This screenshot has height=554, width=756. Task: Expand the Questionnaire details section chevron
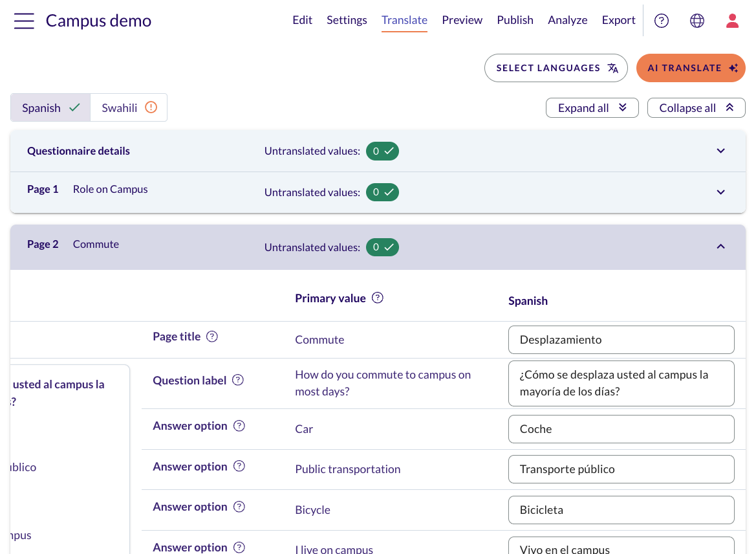coord(720,151)
